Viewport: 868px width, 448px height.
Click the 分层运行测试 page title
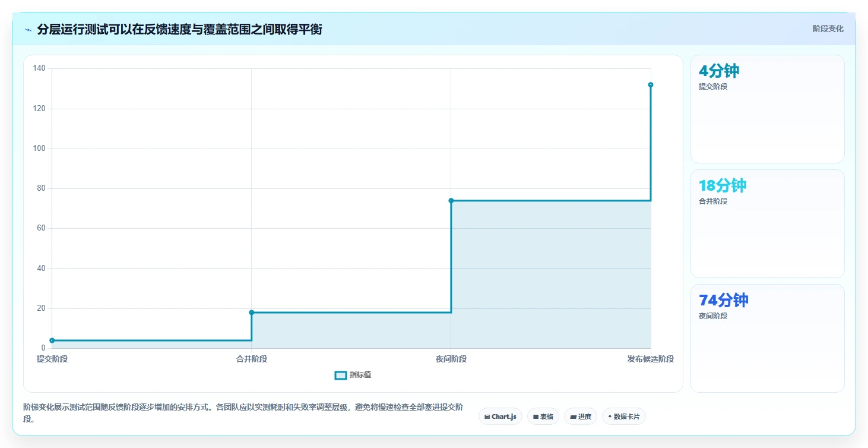point(179,29)
